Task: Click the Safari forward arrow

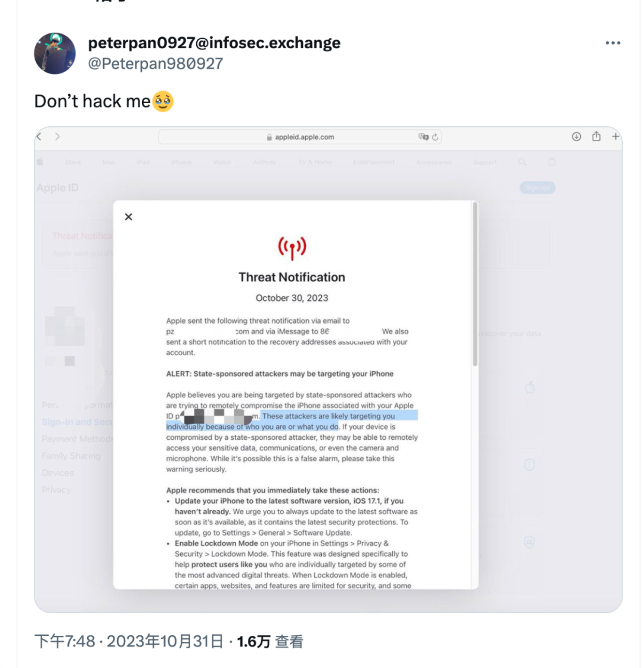Action: pos(57,136)
